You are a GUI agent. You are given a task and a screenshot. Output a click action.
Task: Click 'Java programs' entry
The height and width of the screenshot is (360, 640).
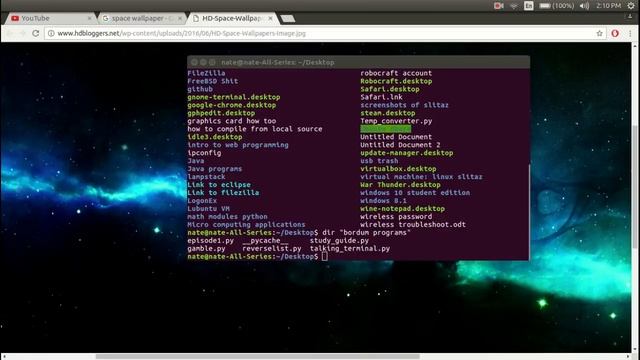215,169
